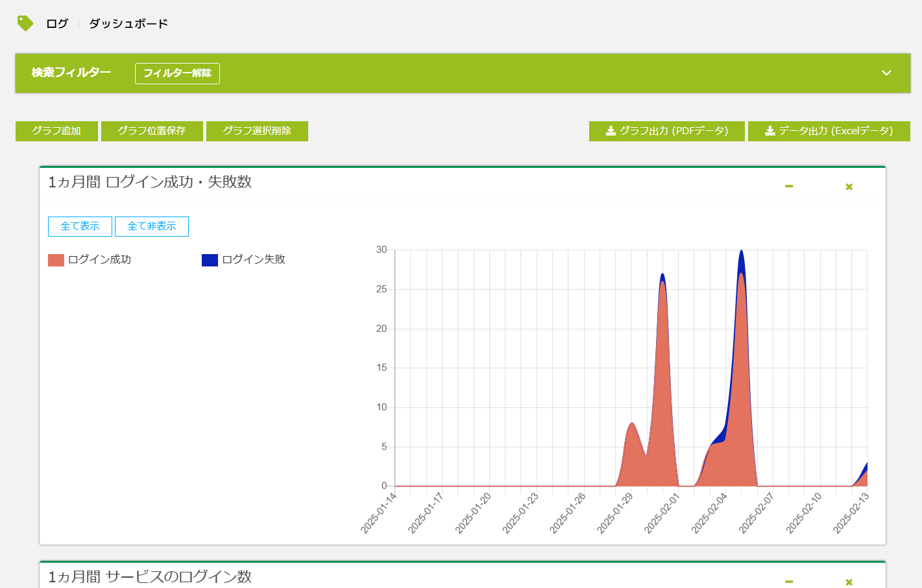Click the highest chart peak near 2025-02-04

coord(741,252)
